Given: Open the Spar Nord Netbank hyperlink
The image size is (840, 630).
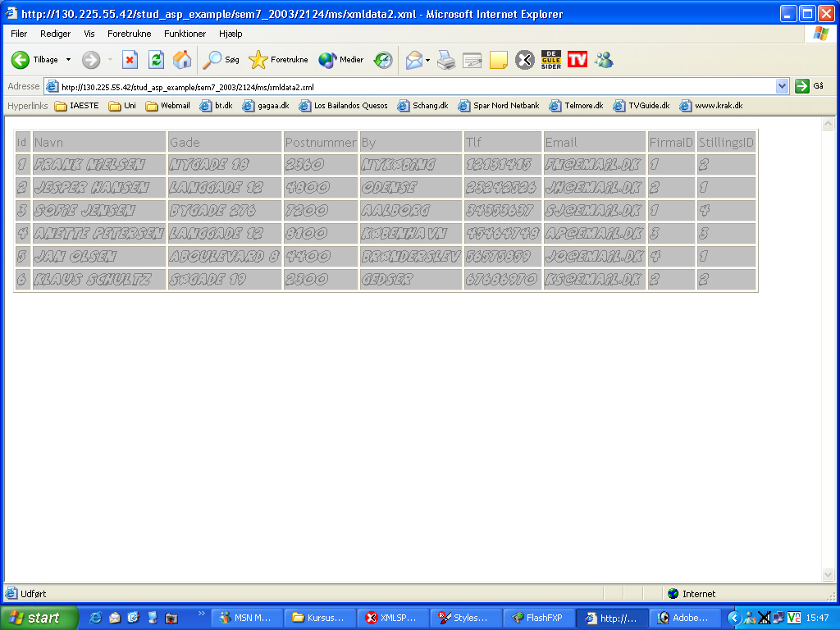Looking at the screenshot, I should [499, 105].
